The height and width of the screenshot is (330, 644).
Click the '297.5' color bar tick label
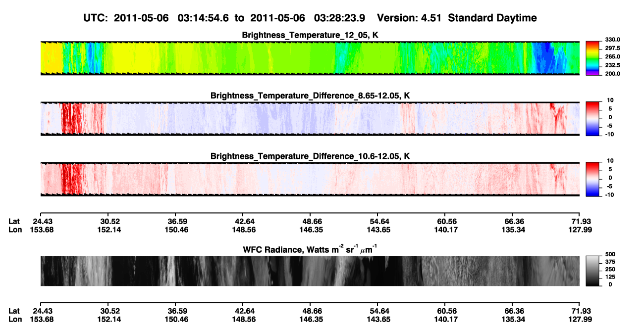coord(612,48)
